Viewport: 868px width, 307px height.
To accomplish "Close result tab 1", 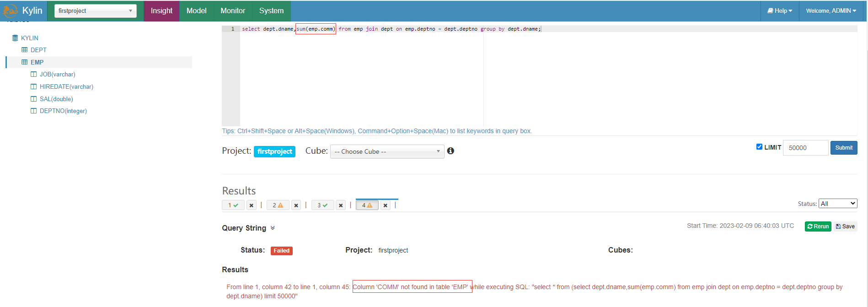I will 252,205.
